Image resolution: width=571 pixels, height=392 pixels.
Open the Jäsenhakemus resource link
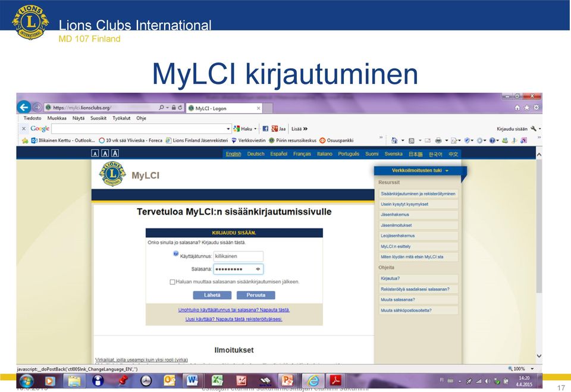[418, 215]
